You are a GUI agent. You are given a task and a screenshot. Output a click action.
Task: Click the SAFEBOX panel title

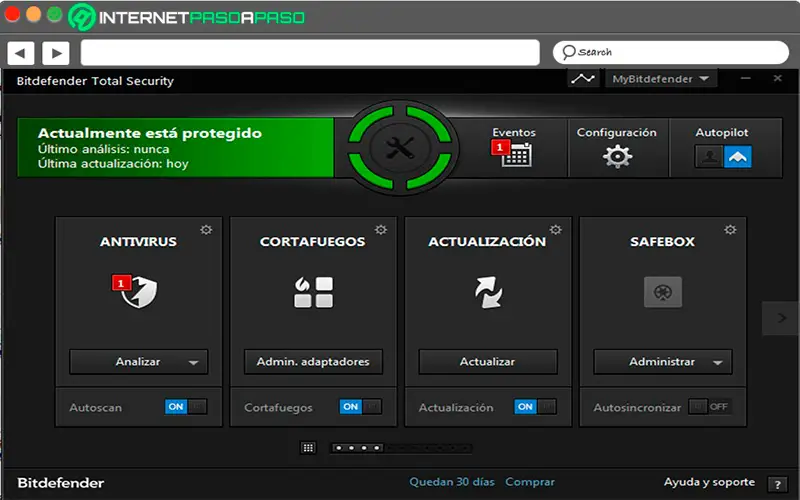662,241
